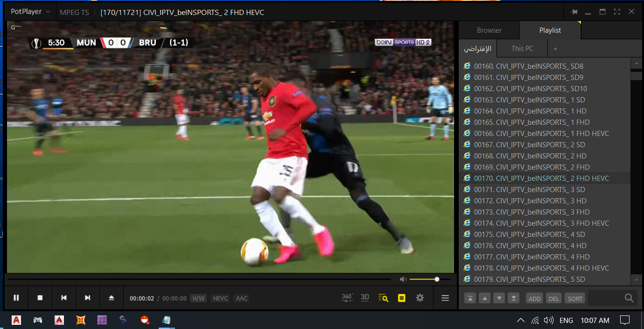The image size is (644, 329).
Task: Enter fullscreen with the fullscreen icon
Action: coord(617,12)
